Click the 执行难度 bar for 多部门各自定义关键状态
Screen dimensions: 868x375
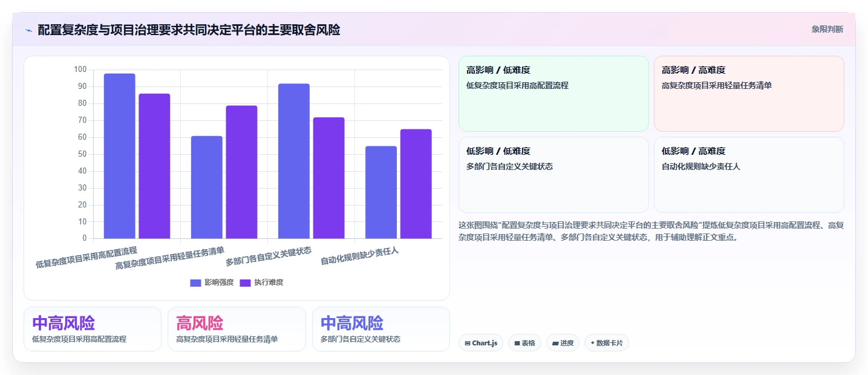click(x=328, y=178)
